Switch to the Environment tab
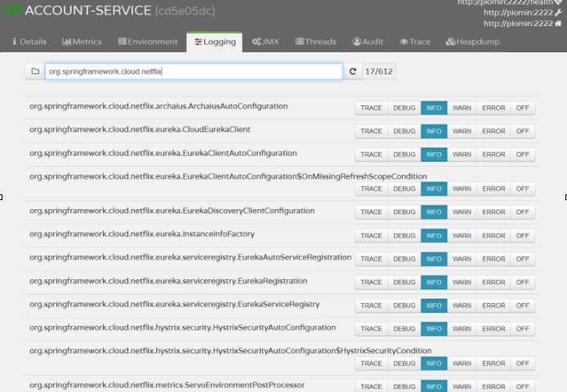The image size is (567, 392). [x=148, y=42]
